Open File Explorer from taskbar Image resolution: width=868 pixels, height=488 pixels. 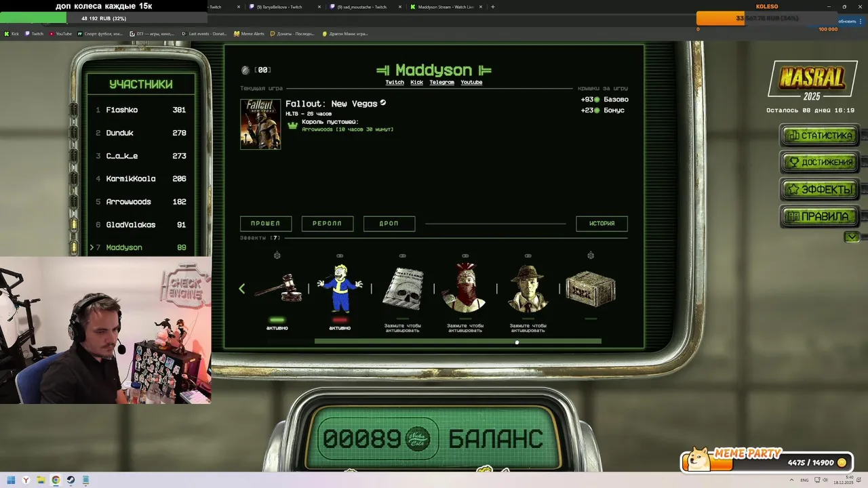(41, 480)
